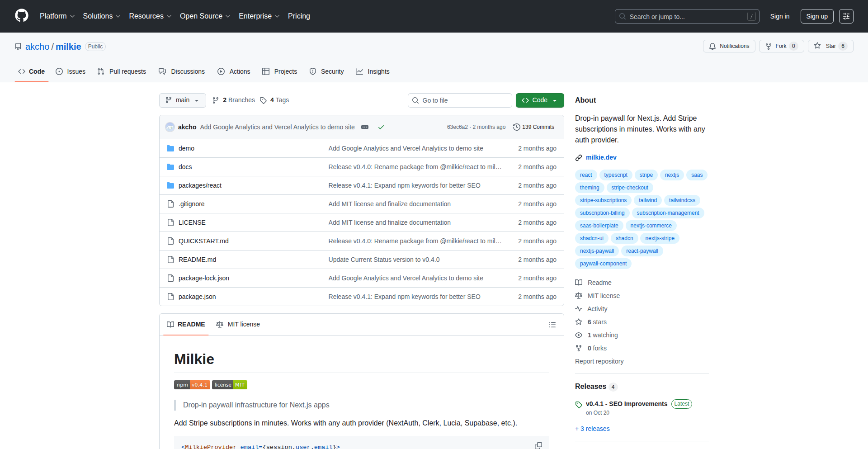Select the stripe-checkout topic tag
Image resolution: width=868 pixels, height=449 pixels.
tap(629, 188)
